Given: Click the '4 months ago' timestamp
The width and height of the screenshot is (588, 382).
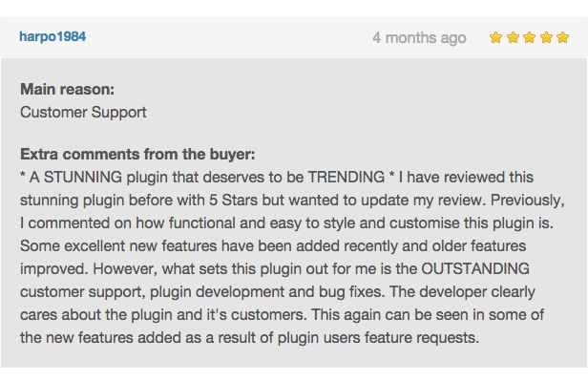Looking at the screenshot, I should (419, 38).
